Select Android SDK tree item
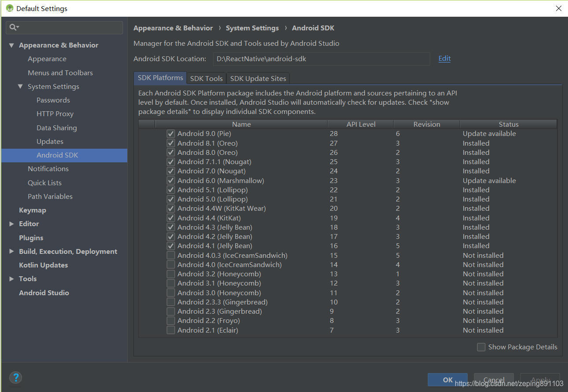Screen dimensions: 568x392 point(64,155)
